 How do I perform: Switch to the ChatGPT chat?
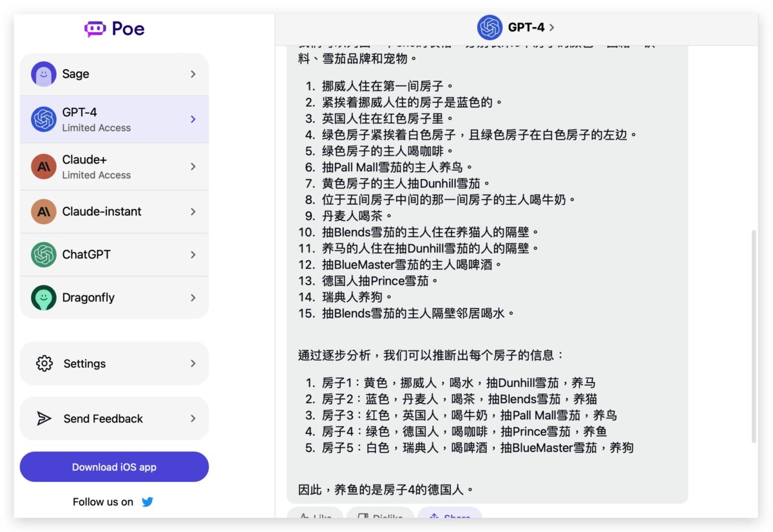point(114,254)
